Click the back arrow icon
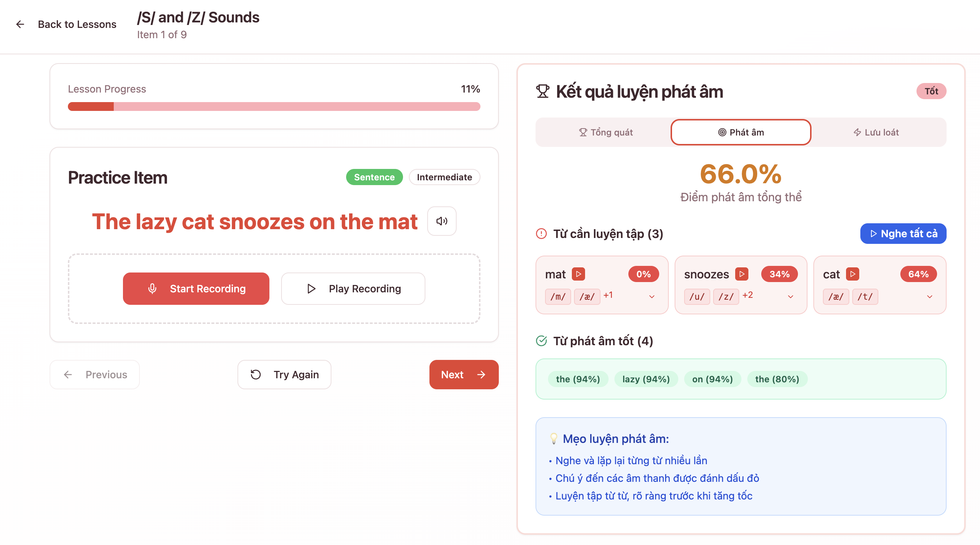 tap(20, 24)
